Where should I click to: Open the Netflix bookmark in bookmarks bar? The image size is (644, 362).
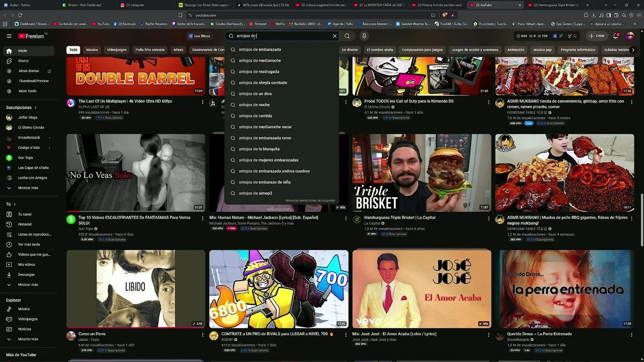(278, 24)
